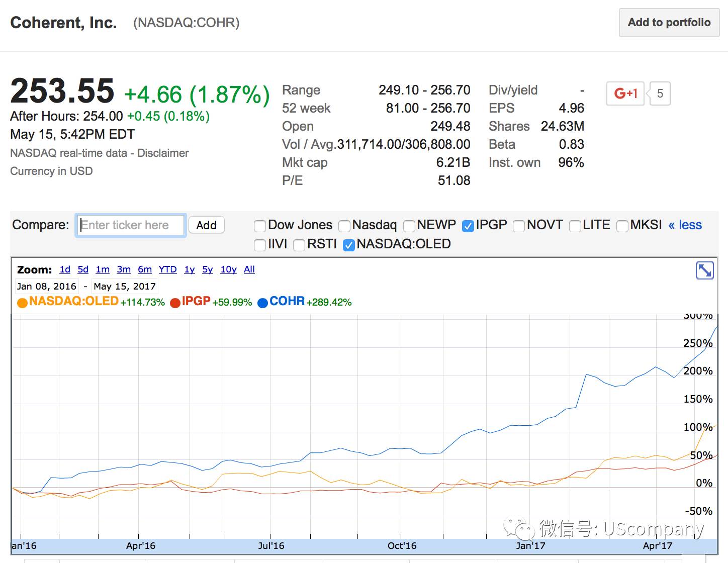Click the P/E value 51.08
This screenshot has width=728, height=563.
click(x=454, y=180)
